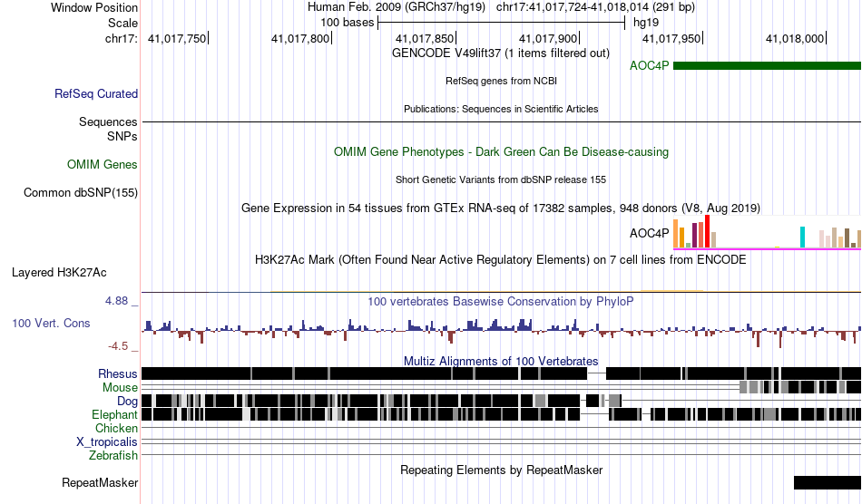Click the Elephant alignment label
Viewport: 862px width, 504px height.
click(x=114, y=415)
